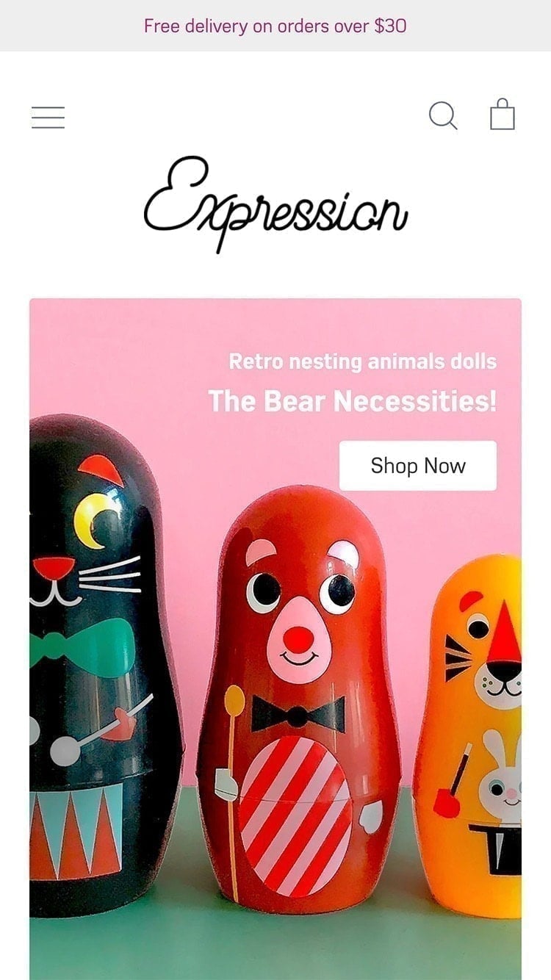Click Retro nesting animals dolls subtitle
The image size is (551, 980).
(x=363, y=361)
